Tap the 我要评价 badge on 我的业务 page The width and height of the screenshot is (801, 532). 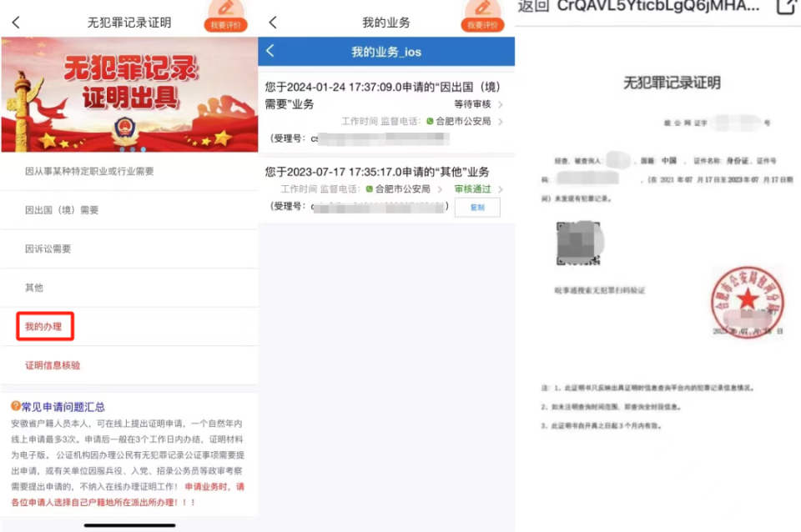point(481,23)
